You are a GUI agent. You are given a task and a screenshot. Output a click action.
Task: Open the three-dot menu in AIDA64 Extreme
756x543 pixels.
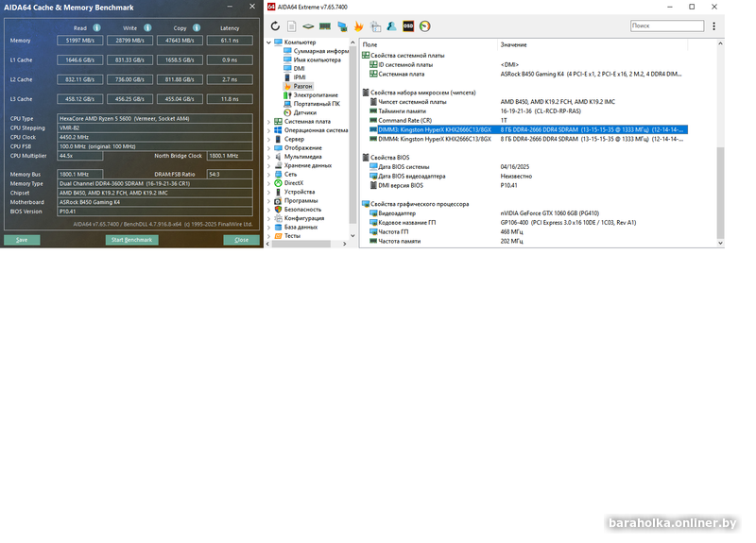pos(714,26)
